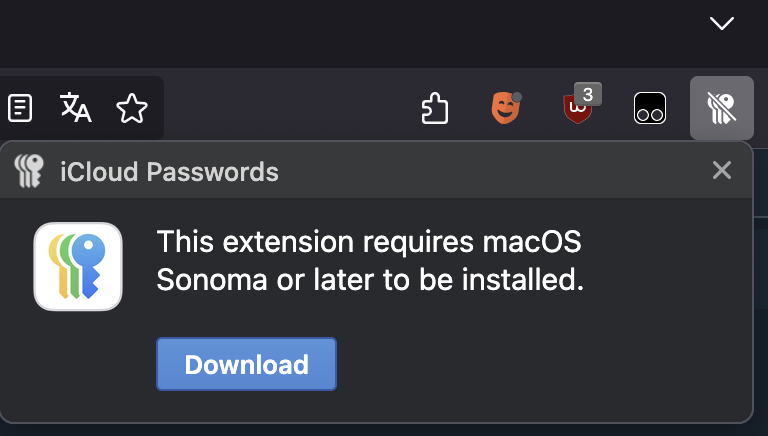
Task: Click the translate page icon
Action: tap(76, 107)
